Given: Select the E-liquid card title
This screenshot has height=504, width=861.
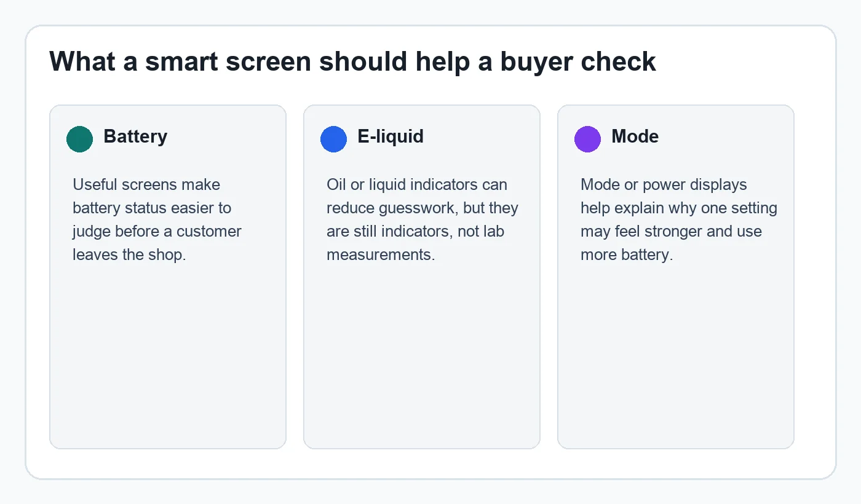Looking at the screenshot, I should point(391,136).
